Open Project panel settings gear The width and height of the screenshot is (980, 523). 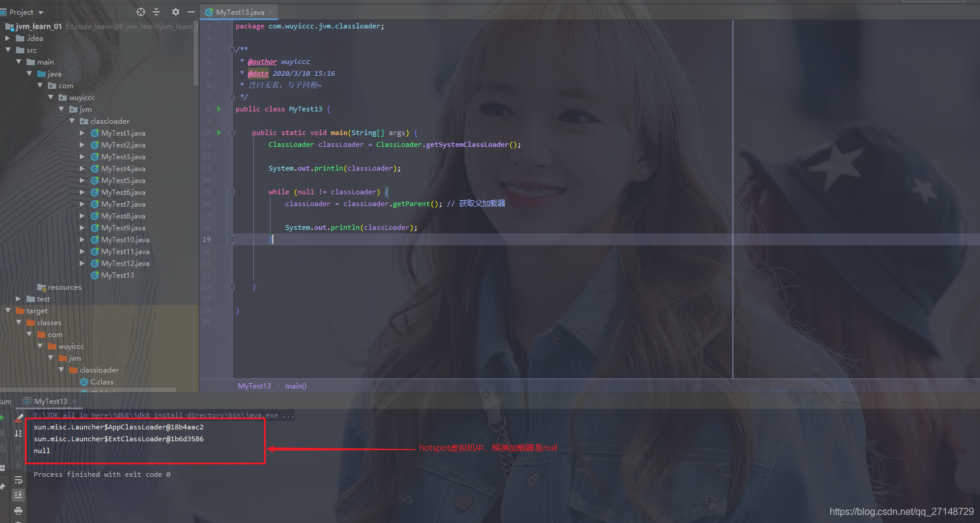[x=175, y=12]
